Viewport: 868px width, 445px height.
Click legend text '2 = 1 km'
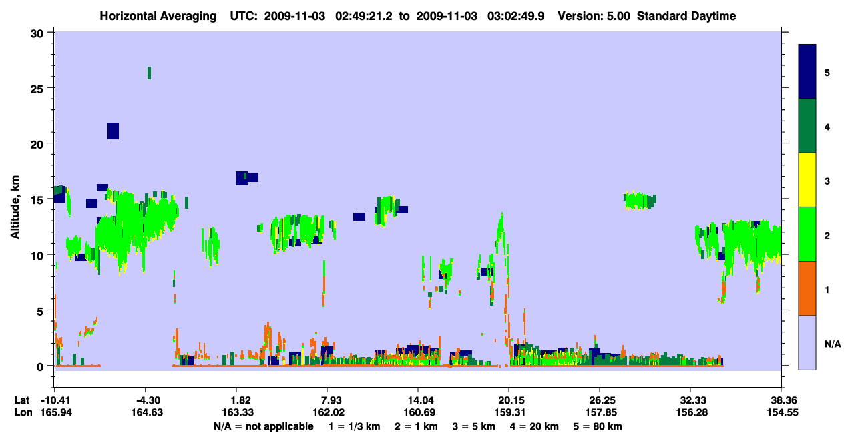click(417, 426)
